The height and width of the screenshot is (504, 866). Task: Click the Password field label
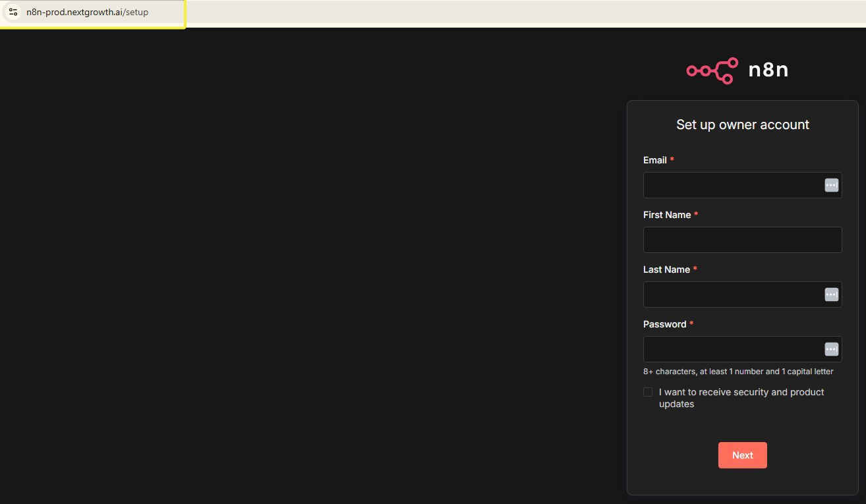tap(664, 324)
